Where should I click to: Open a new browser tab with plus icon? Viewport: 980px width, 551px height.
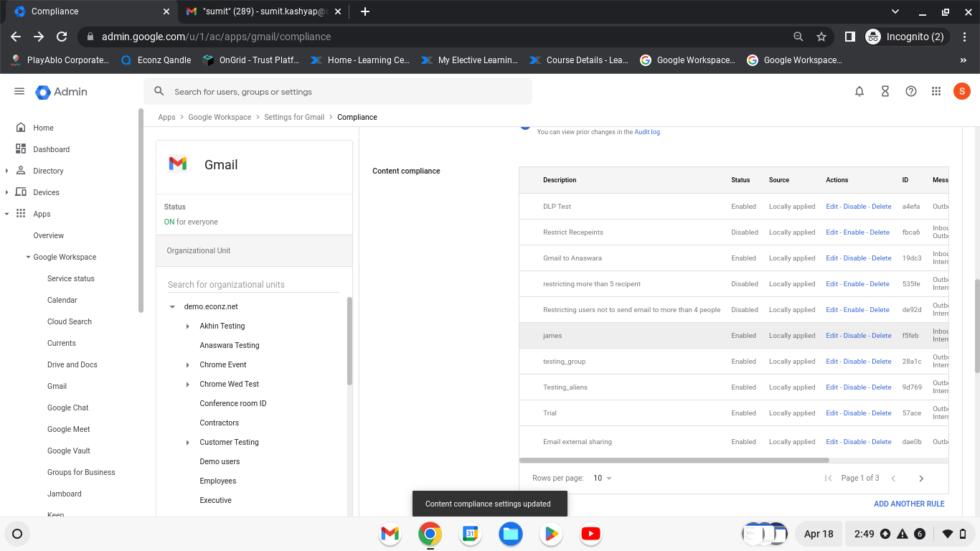click(x=365, y=11)
